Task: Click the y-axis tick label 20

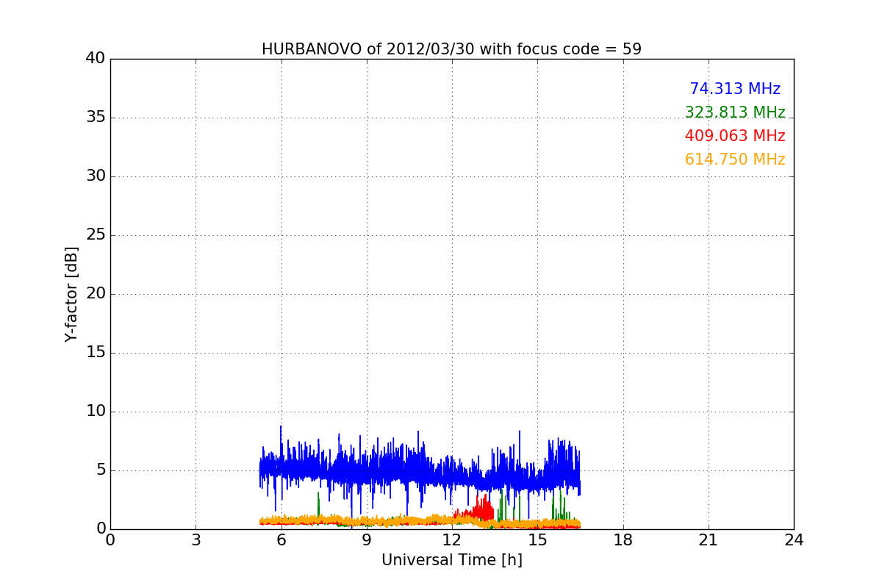Action: (x=96, y=293)
